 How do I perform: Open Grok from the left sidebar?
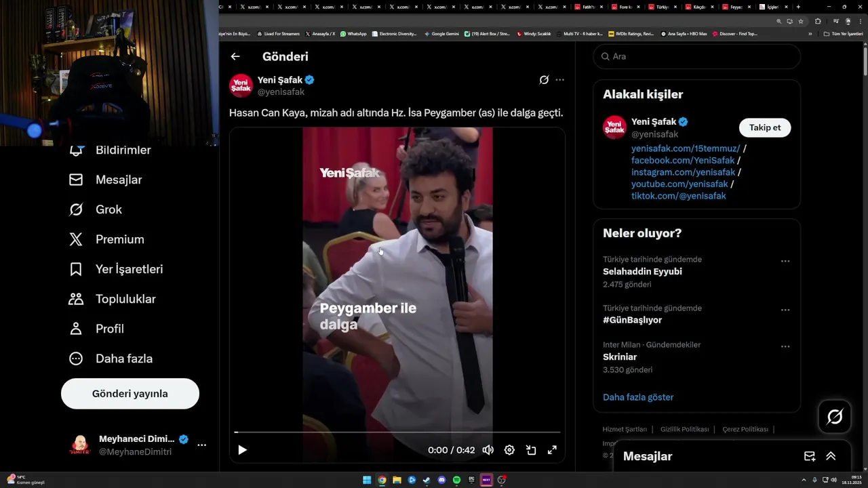click(96, 209)
